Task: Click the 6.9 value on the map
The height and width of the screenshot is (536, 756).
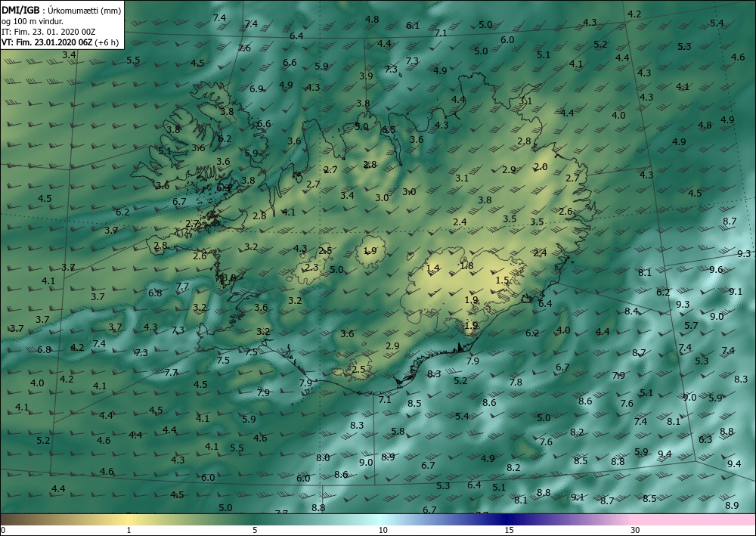Action: [x=256, y=88]
